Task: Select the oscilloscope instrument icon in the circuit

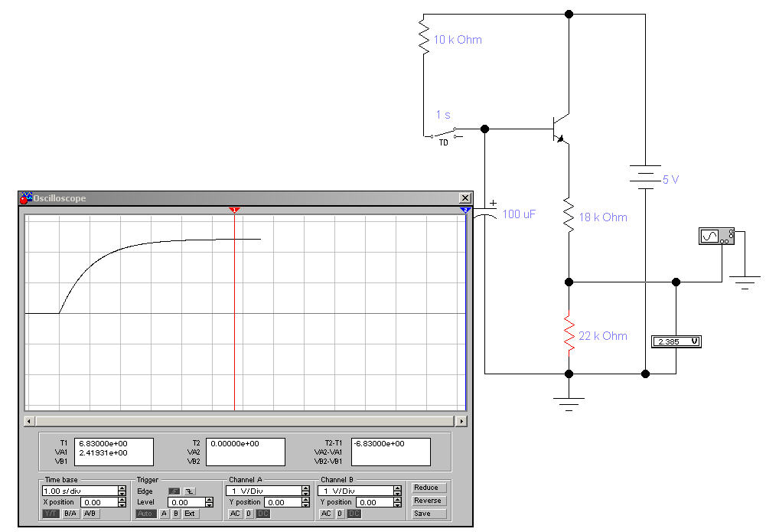Action: (x=716, y=236)
